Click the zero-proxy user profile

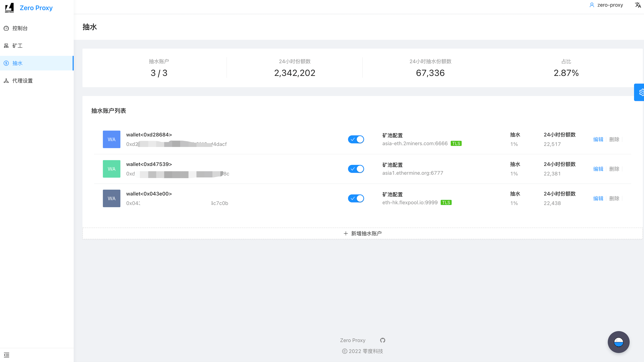pyautogui.click(x=606, y=5)
